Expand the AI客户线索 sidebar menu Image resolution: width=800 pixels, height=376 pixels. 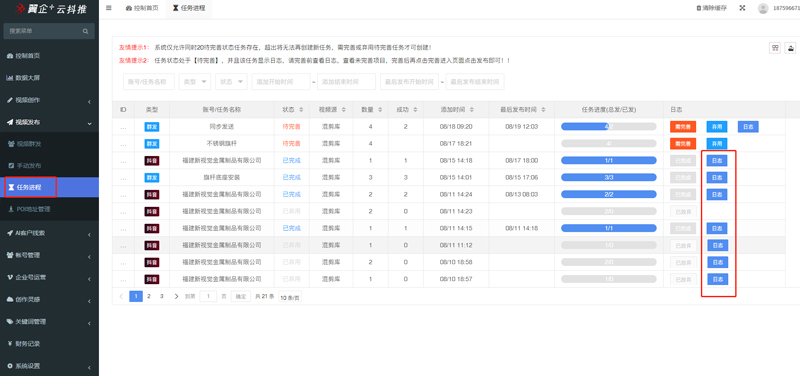(x=49, y=233)
